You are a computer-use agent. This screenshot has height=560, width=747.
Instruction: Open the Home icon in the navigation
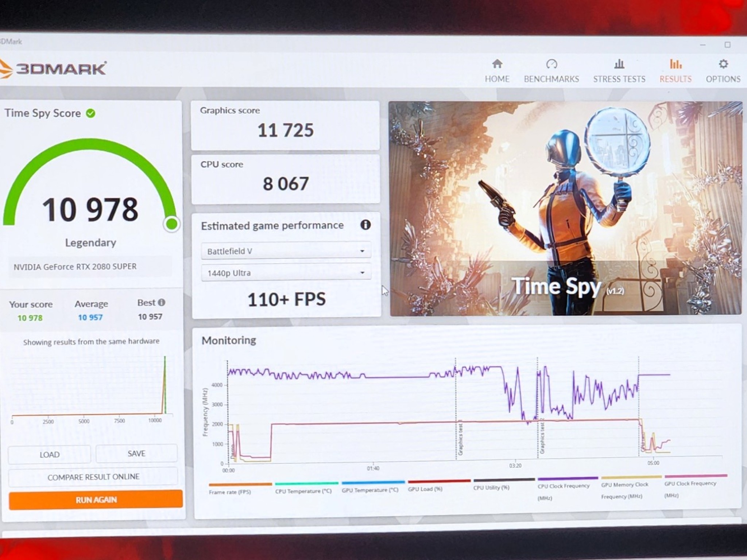(497, 64)
